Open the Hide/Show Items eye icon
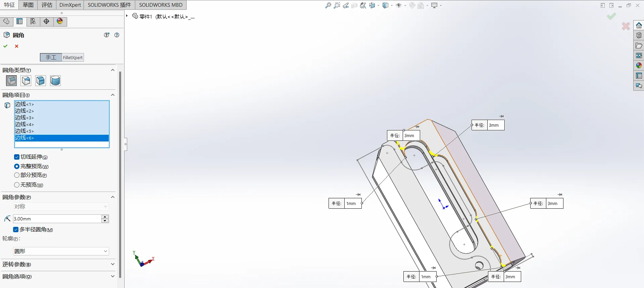The height and width of the screenshot is (288, 644). (x=399, y=5)
